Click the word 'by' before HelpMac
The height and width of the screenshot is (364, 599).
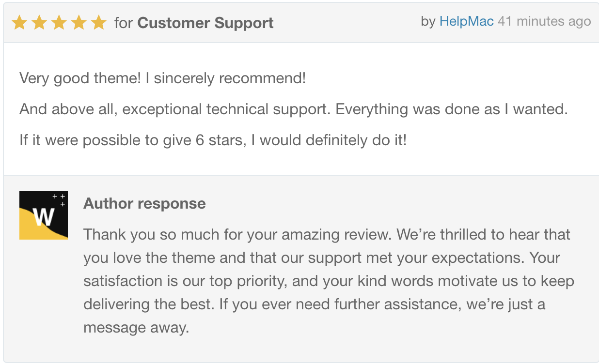click(x=428, y=22)
